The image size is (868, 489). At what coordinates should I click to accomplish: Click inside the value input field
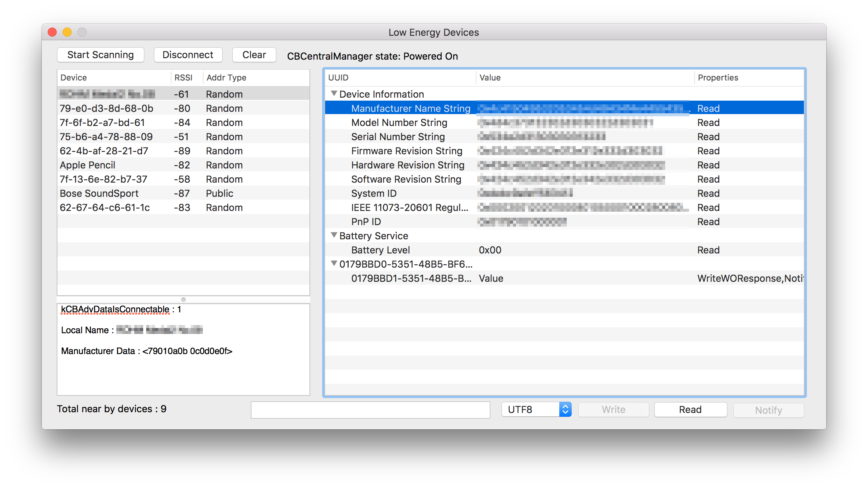(371, 410)
